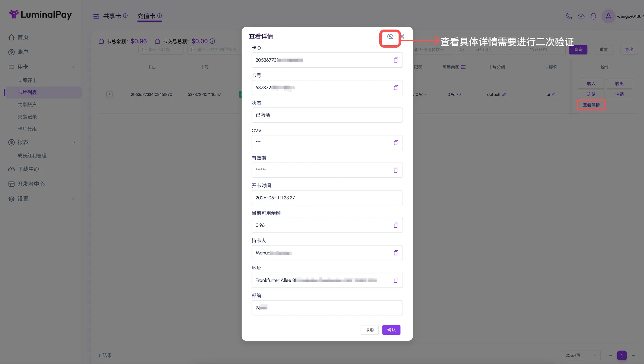The width and height of the screenshot is (644, 364).
Task: Open the wangxy0106 user avatar
Action: tap(608, 16)
